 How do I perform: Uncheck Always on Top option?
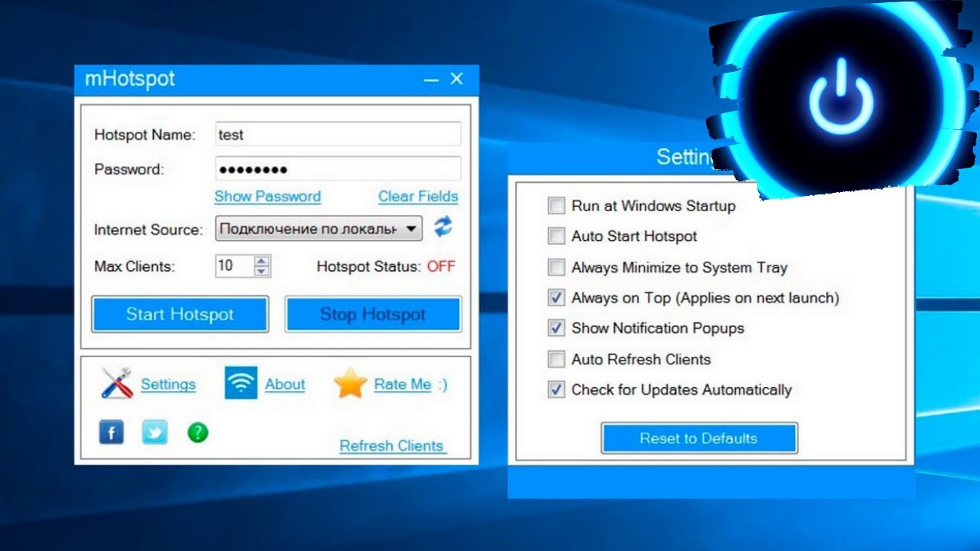(x=557, y=298)
